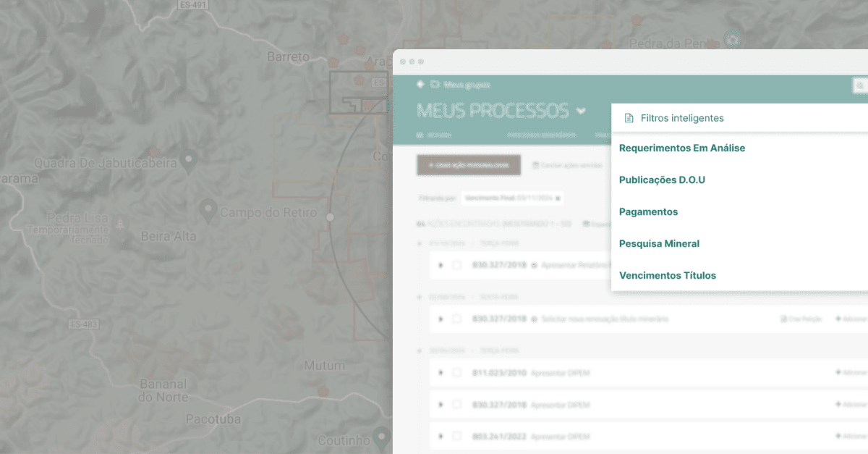868x454 pixels.
Task: Select Pagamentos in the smart filters menu
Action: [x=648, y=211]
